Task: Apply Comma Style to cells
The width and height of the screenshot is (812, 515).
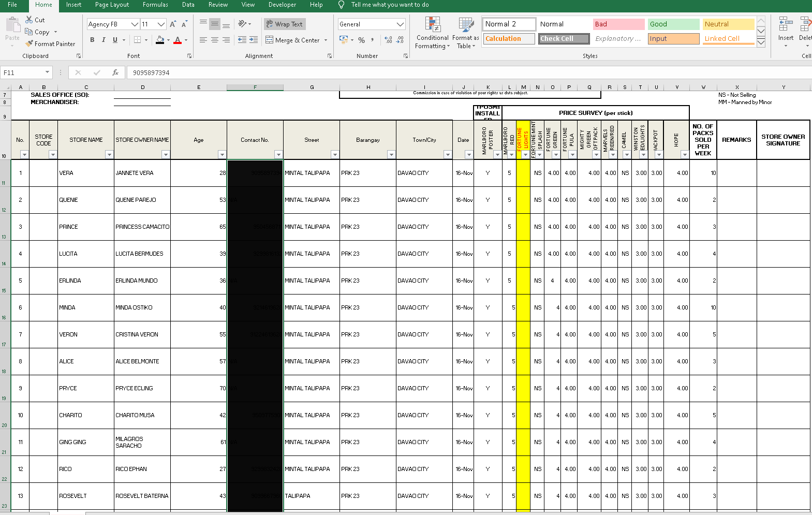Action: [x=373, y=40]
